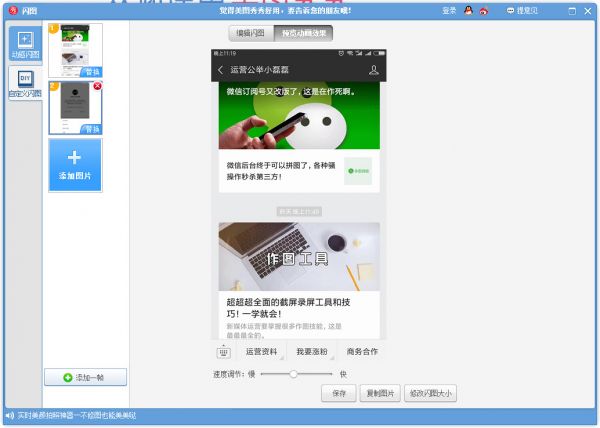600x428 pixels.
Task: Click the 修改闪图大小 button
Action: coord(430,393)
